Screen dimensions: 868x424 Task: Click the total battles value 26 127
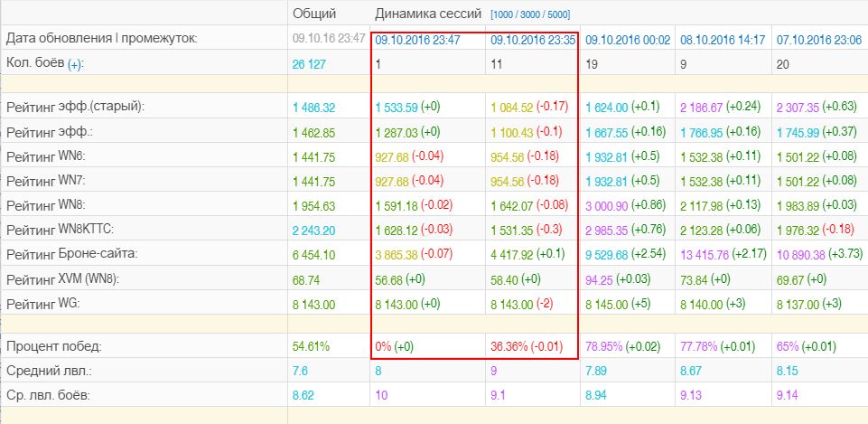(x=309, y=65)
